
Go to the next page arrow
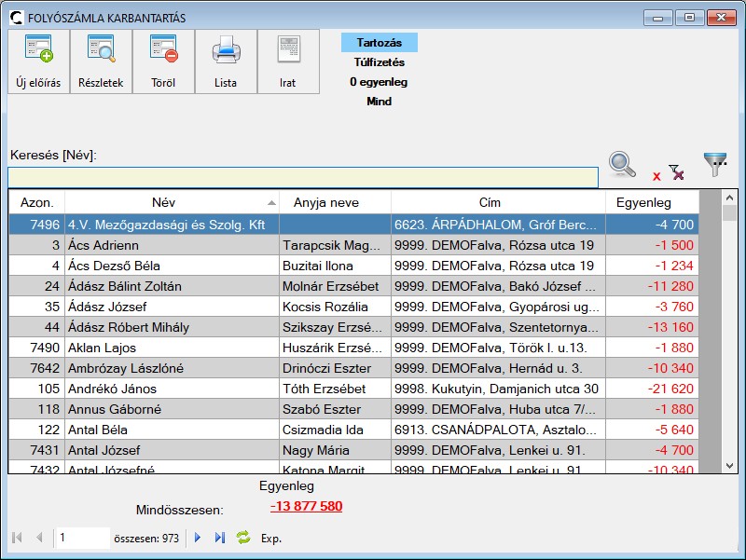[x=198, y=538]
